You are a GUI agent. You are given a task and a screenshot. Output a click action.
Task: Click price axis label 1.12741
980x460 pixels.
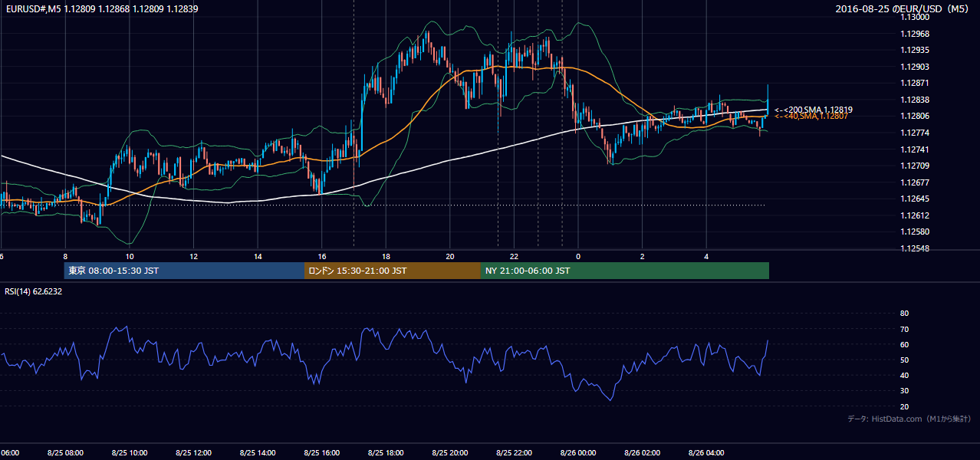[915, 149]
